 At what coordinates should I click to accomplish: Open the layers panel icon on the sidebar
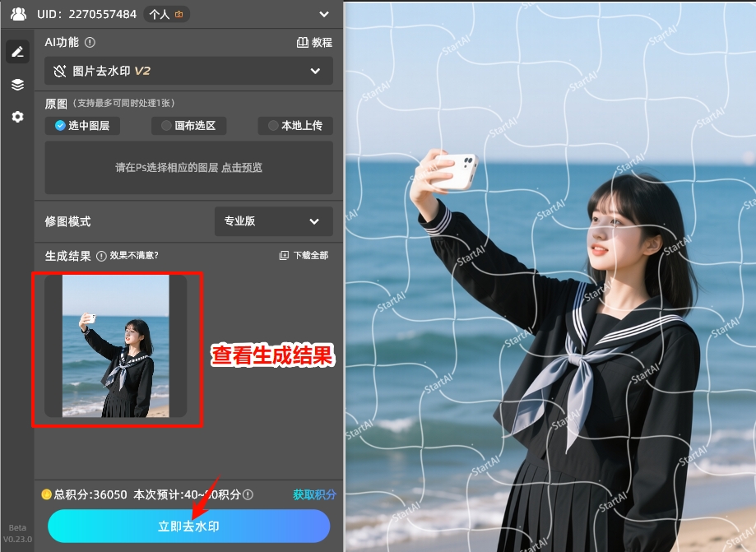pyautogui.click(x=18, y=84)
